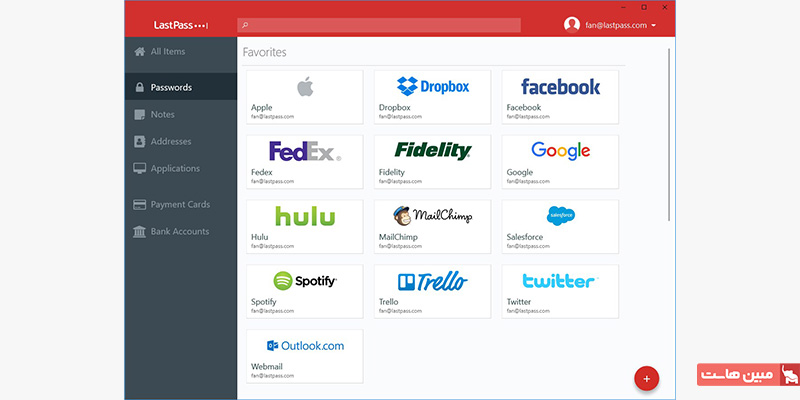Click the Dropbox entry name text

pyautogui.click(x=394, y=108)
